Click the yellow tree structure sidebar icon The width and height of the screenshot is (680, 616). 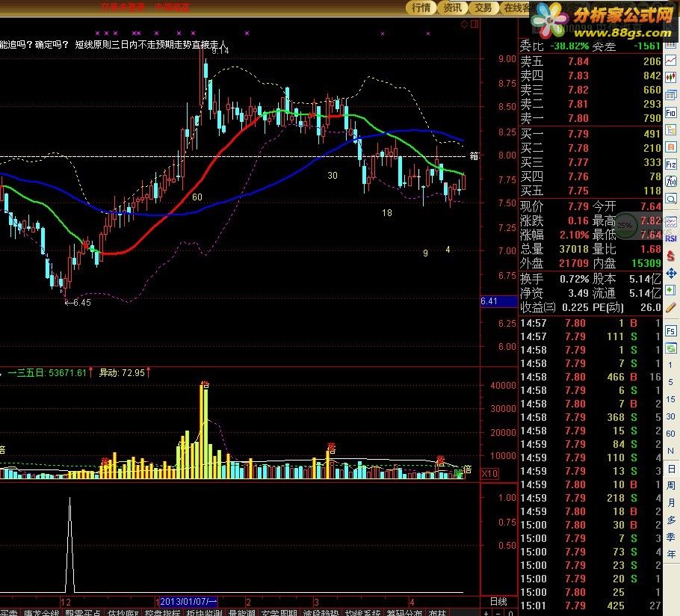click(x=671, y=130)
